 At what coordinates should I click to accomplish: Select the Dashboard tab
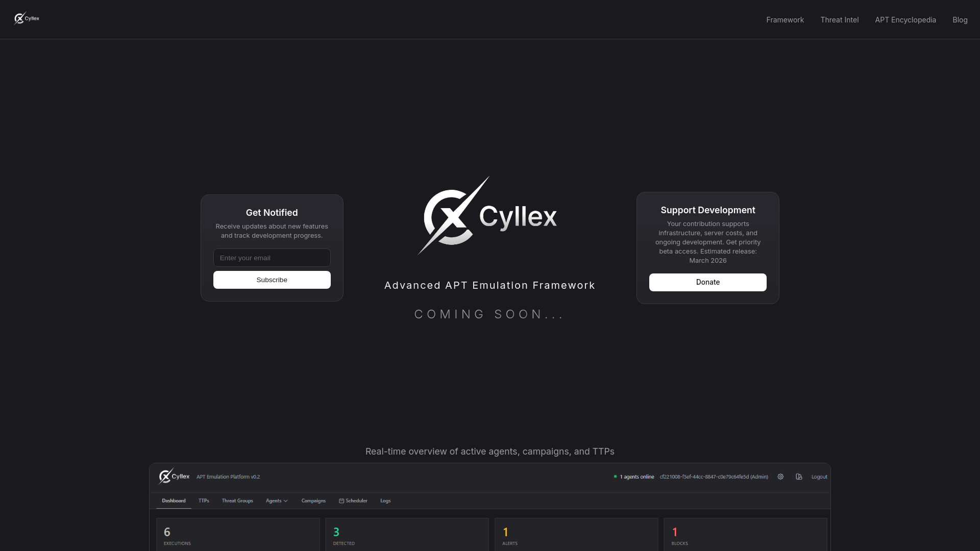click(174, 500)
